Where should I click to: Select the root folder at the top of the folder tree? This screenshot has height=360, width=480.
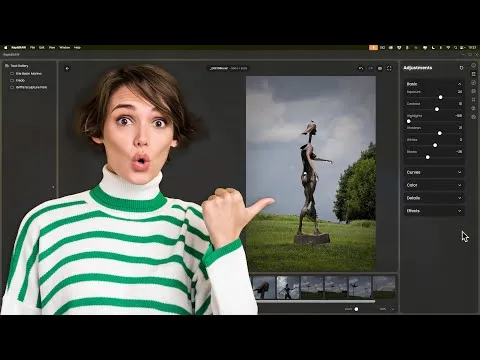17,66
